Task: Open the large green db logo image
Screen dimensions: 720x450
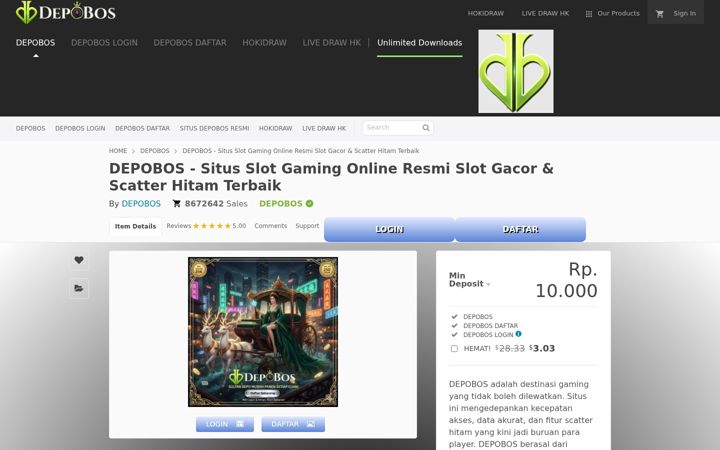Action: 516,71
